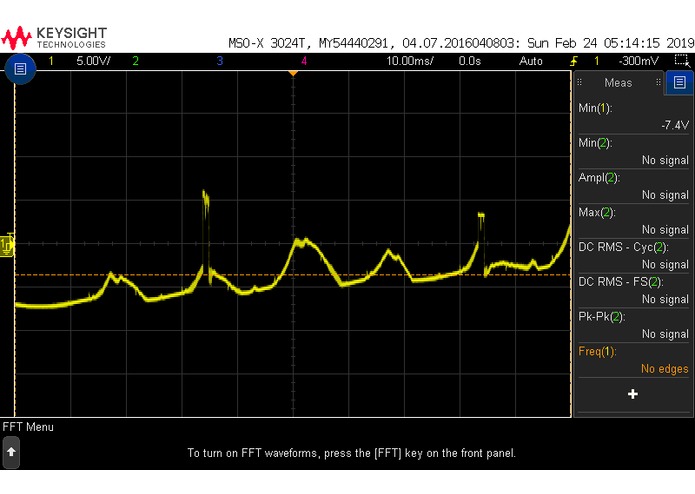
Task: Click the orange trigger time reference marker
Action: 293,73
